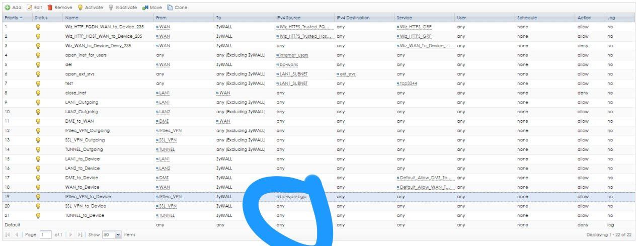
Task: Click the Service column header
Action: (424, 18)
